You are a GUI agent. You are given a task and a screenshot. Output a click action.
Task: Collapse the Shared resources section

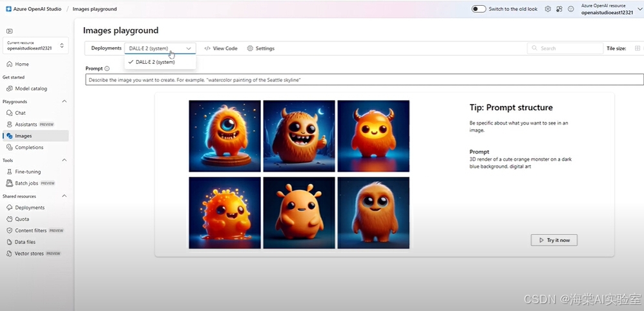click(x=64, y=196)
